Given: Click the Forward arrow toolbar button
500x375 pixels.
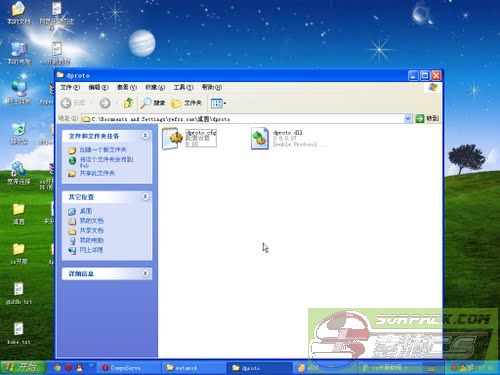Looking at the screenshot, I should tap(105, 103).
